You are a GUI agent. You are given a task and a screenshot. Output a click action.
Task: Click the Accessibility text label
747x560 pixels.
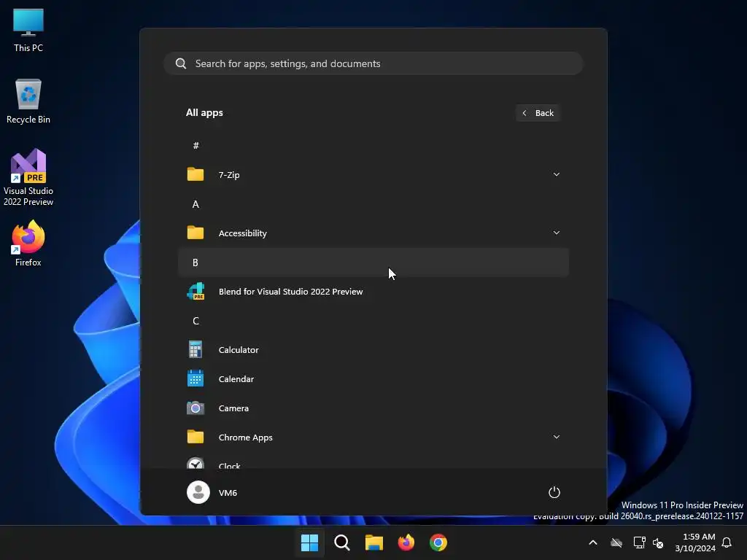pyautogui.click(x=242, y=233)
